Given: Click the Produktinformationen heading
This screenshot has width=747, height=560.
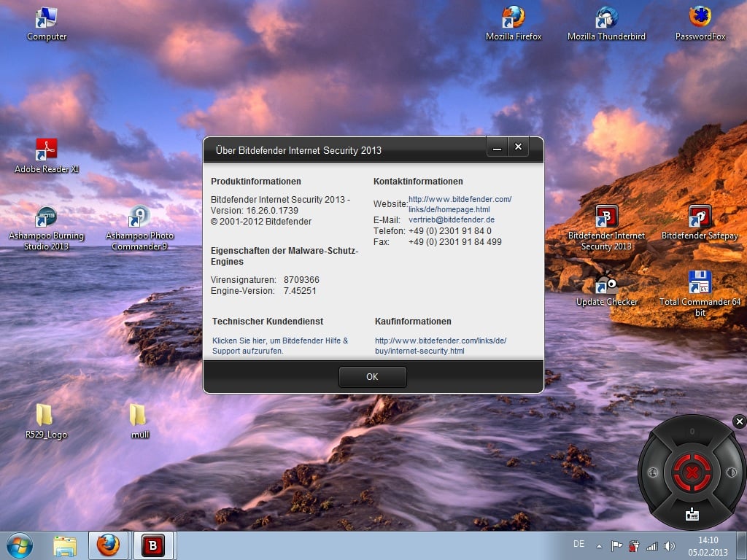Looking at the screenshot, I should coord(256,182).
